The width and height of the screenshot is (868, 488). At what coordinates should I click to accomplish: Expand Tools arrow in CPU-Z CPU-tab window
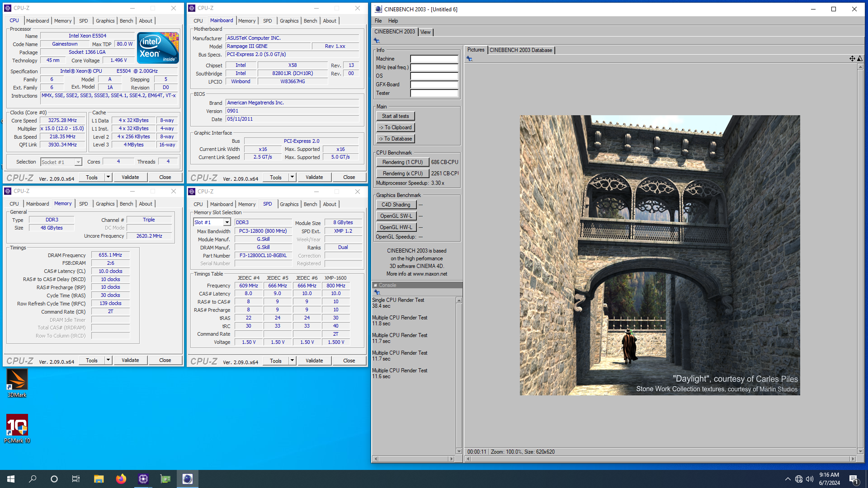[x=108, y=177]
